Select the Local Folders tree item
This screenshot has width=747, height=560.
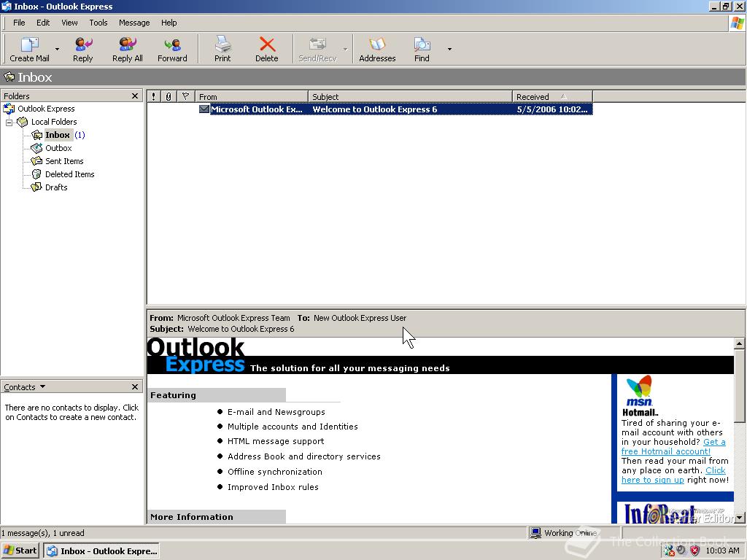54,122
